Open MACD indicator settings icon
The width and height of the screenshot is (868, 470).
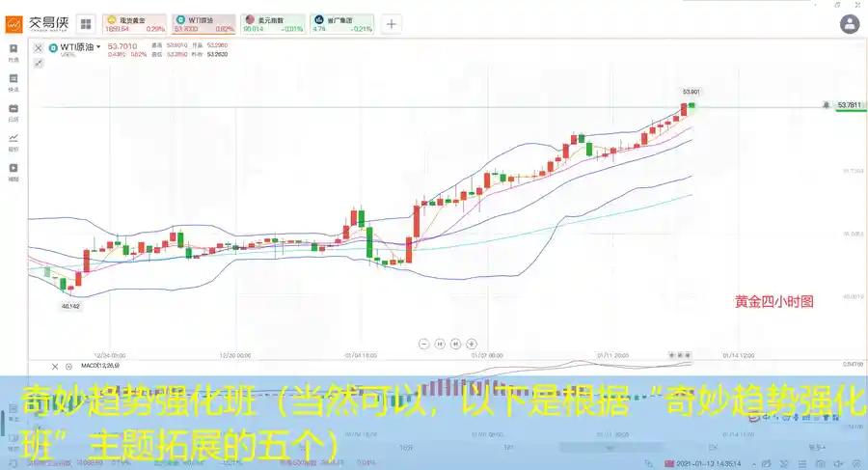coord(68,367)
